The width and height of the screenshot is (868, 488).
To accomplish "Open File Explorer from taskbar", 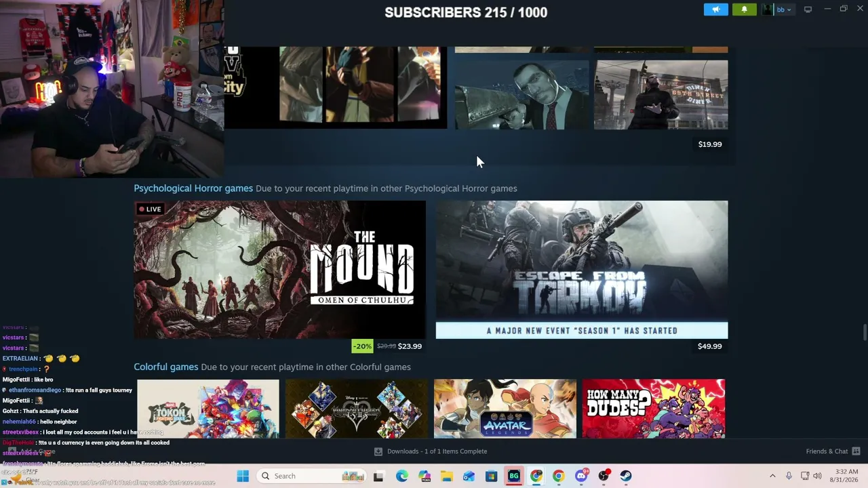I will [x=447, y=476].
